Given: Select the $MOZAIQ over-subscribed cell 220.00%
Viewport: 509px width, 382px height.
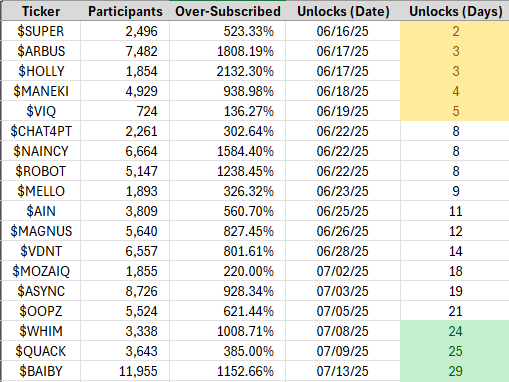Looking at the screenshot, I should pyautogui.click(x=227, y=271).
